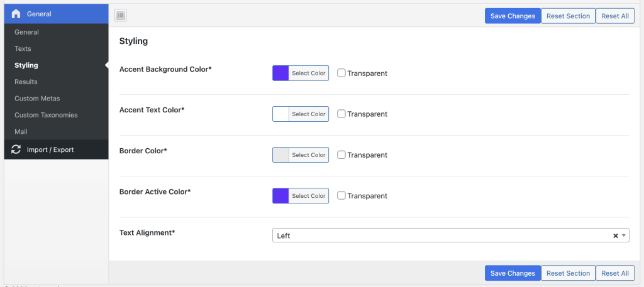Open Custom Metas in the sidebar
Screen dimensions: 644x287
click(x=37, y=99)
